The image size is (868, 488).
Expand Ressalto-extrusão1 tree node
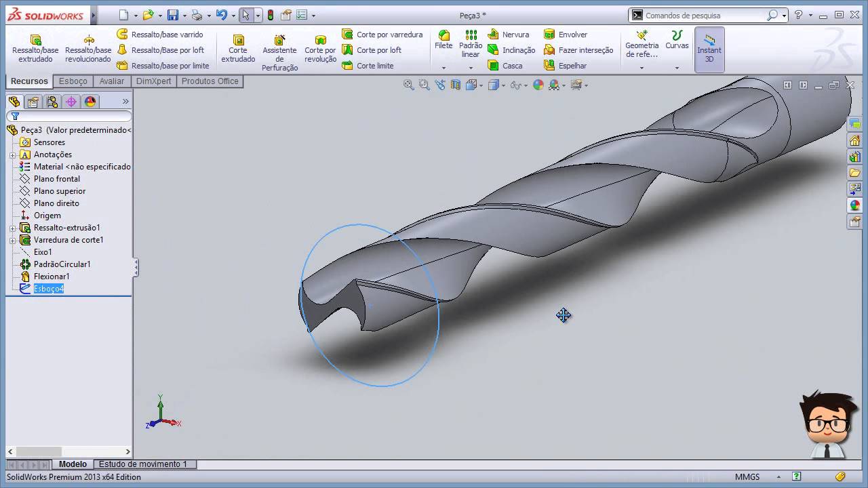[12, 228]
